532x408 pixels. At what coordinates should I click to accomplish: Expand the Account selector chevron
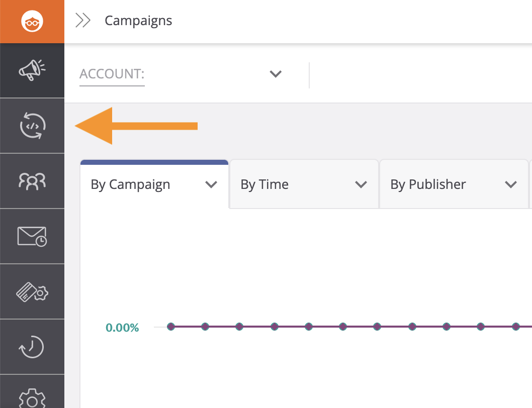pos(275,74)
